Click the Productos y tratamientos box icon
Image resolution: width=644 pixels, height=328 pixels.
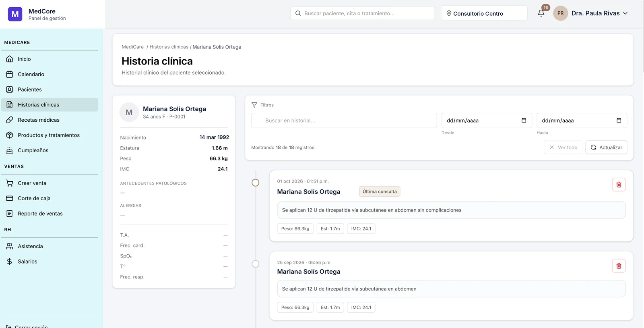coord(10,135)
